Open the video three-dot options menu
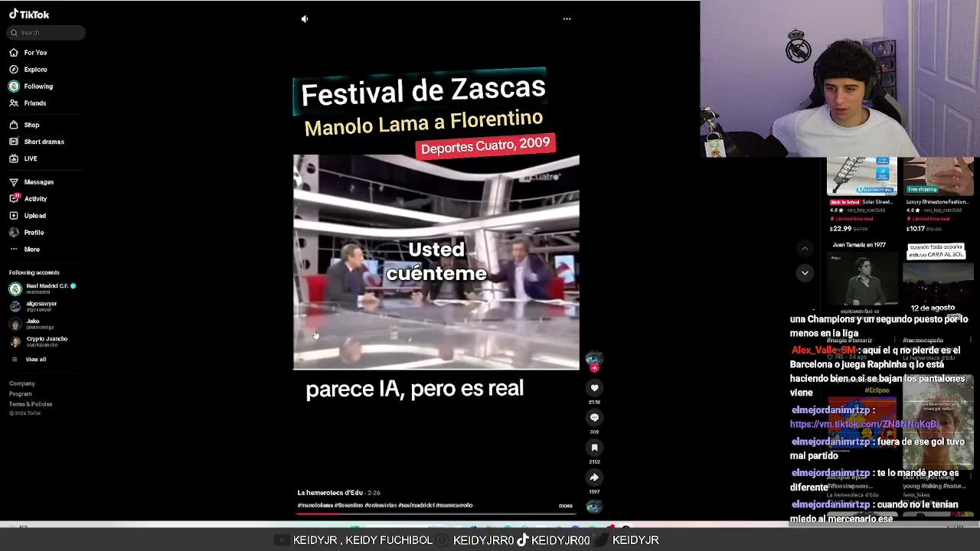The width and height of the screenshot is (980, 551). [x=567, y=19]
